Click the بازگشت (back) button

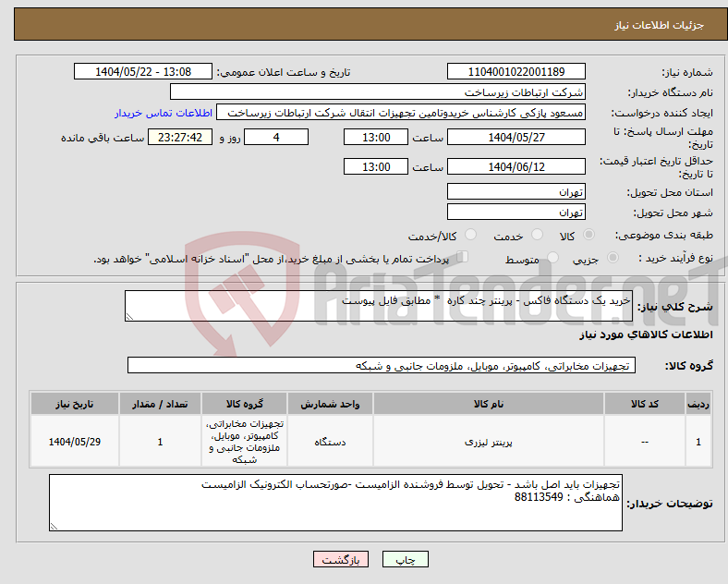pos(341,560)
